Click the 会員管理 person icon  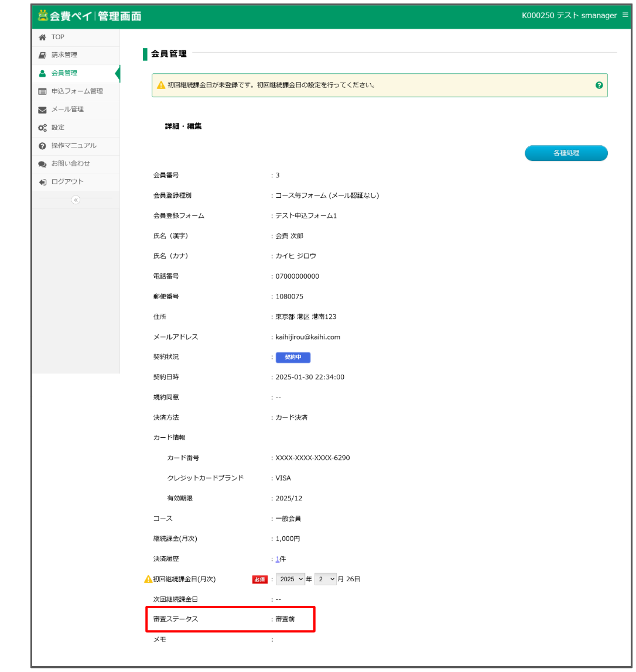tap(42, 74)
